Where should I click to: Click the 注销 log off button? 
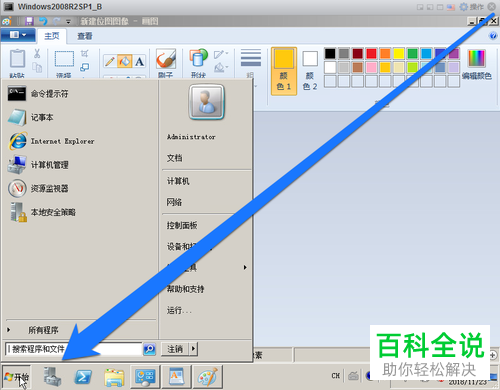pyautogui.click(x=175, y=349)
